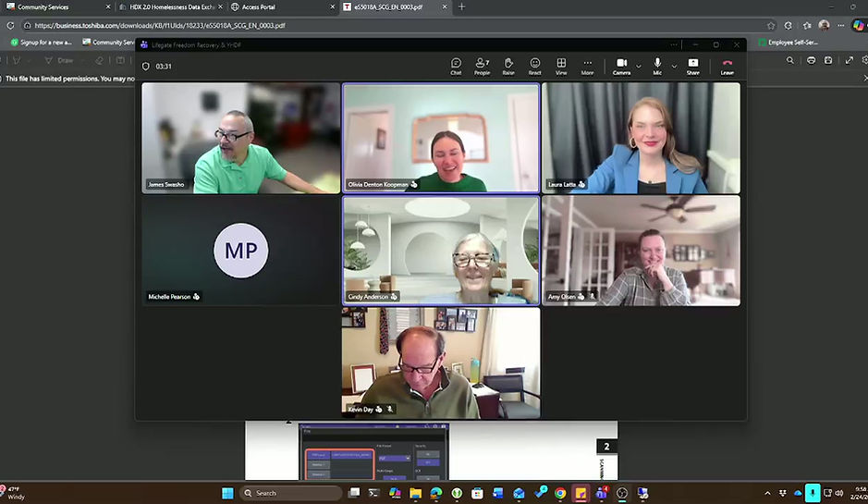
Task: Select the Draw tool in PDF toolbar
Action: tap(59, 60)
